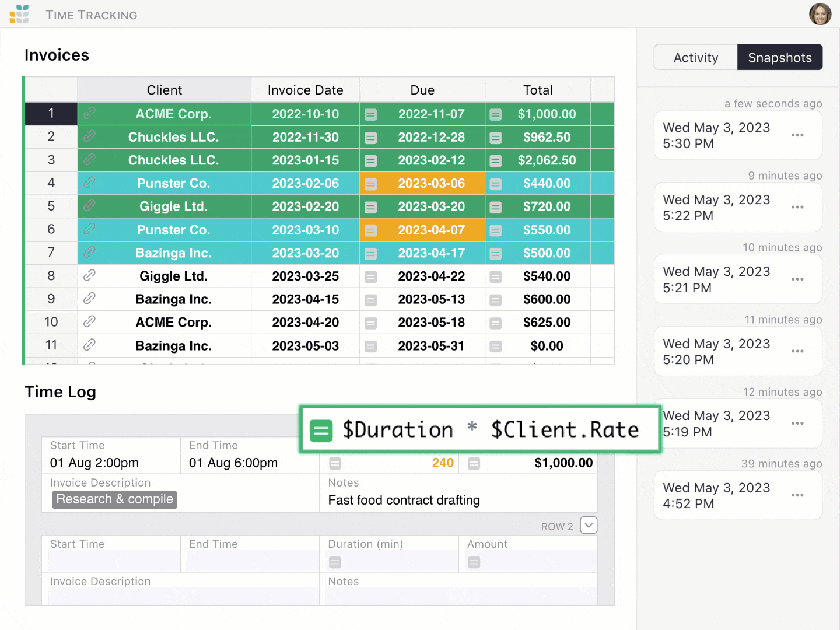
Task: Click the Research & compile description chip
Action: coord(114,499)
